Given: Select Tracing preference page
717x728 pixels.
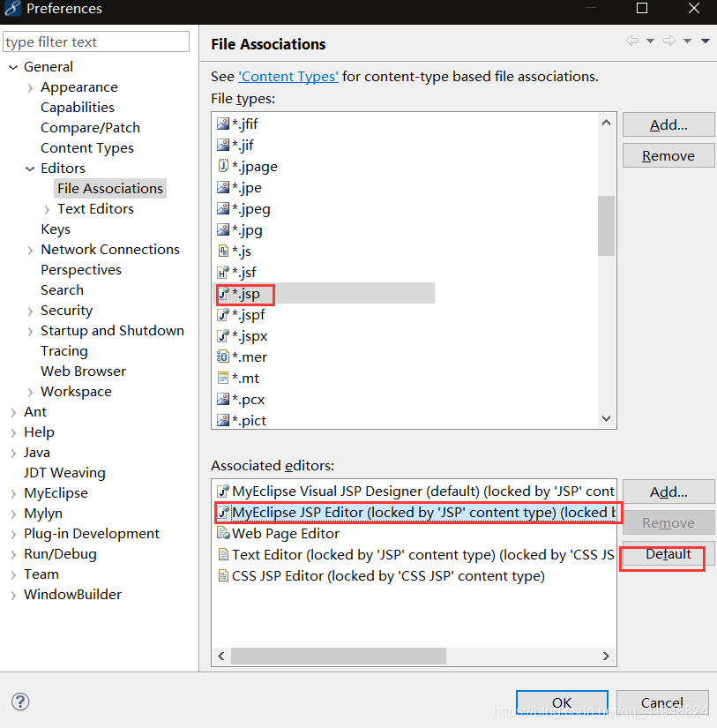Looking at the screenshot, I should [x=64, y=351].
